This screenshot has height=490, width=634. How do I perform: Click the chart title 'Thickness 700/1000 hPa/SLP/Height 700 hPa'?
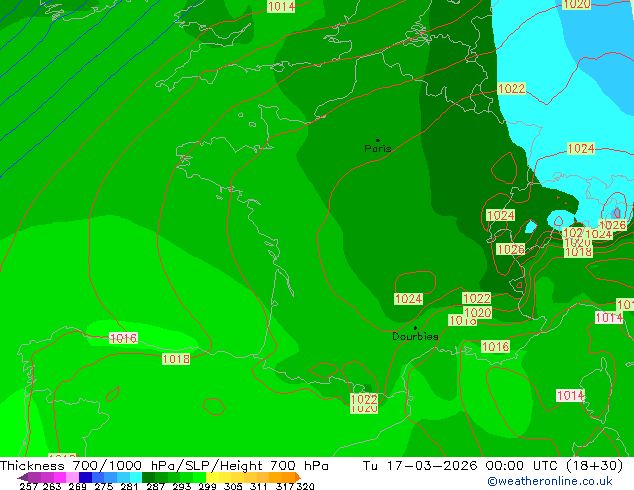[x=164, y=466]
